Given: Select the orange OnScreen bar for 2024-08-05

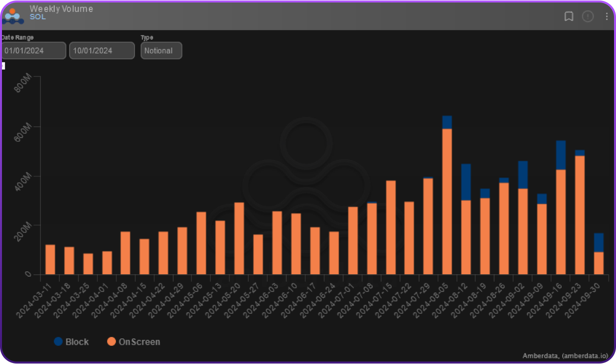Looking at the screenshot, I should click(447, 202).
